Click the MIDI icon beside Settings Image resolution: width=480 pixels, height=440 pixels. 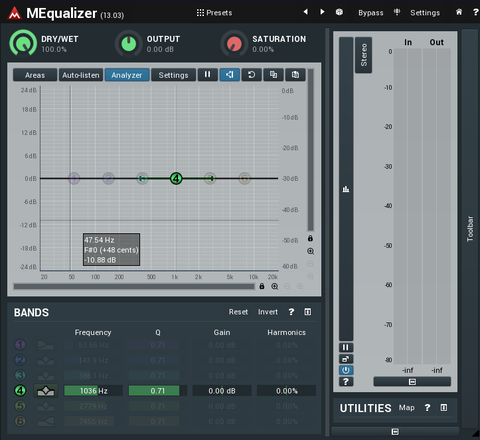[x=397, y=12]
